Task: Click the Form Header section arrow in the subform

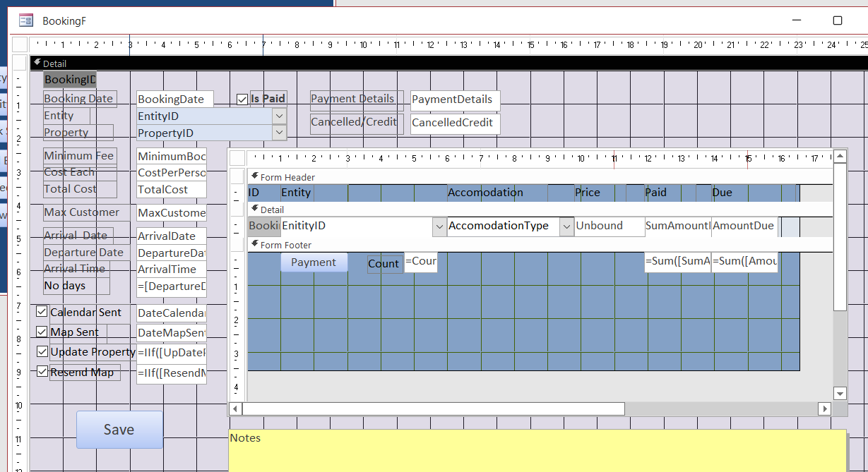Action: coord(254,176)
